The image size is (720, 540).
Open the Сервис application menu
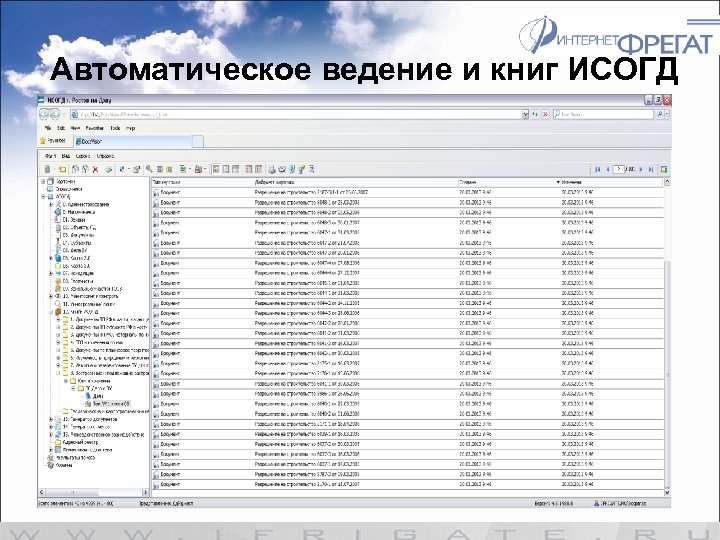[83, 156]
